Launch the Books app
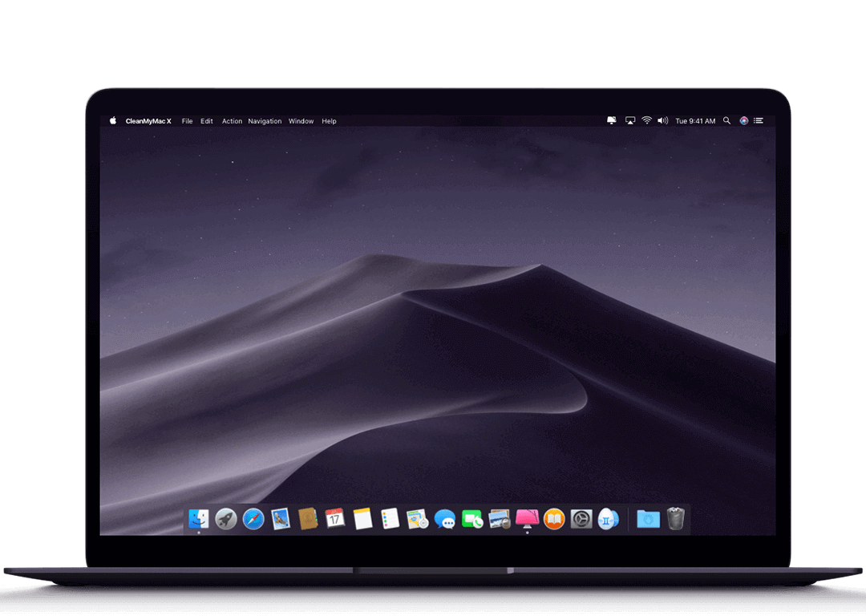The image size is (866, 616). tap(554, 519)
